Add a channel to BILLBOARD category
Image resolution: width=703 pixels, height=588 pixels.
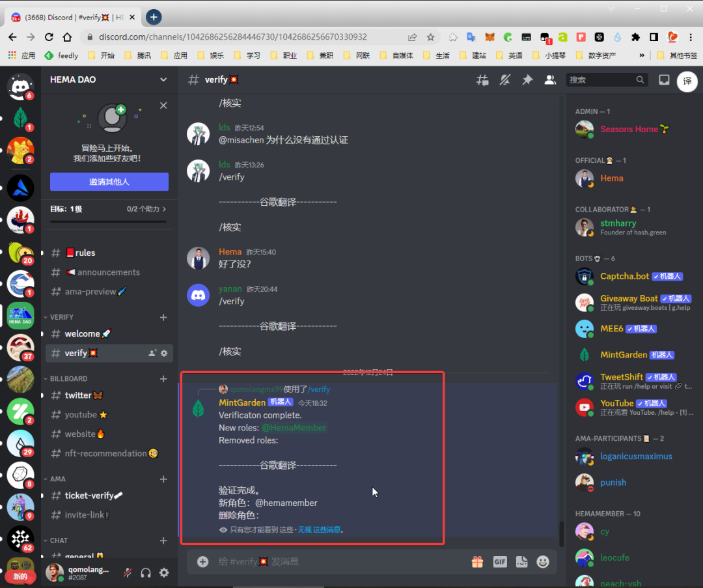click(163, 378)
